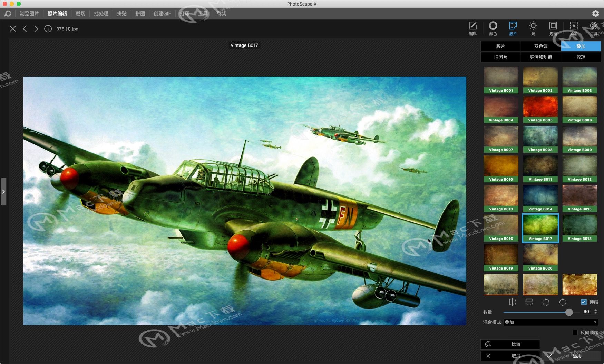Screen dimensions: 604x364
Task: Open the 添加 insert tool icon
Action: tap(574, 28)
